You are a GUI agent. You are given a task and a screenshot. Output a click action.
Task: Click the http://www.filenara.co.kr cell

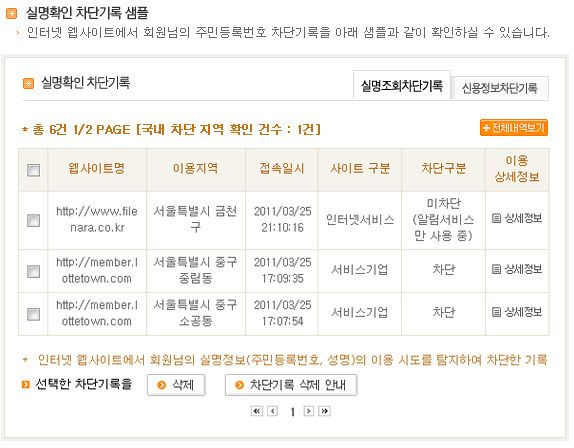click(97, 220)
